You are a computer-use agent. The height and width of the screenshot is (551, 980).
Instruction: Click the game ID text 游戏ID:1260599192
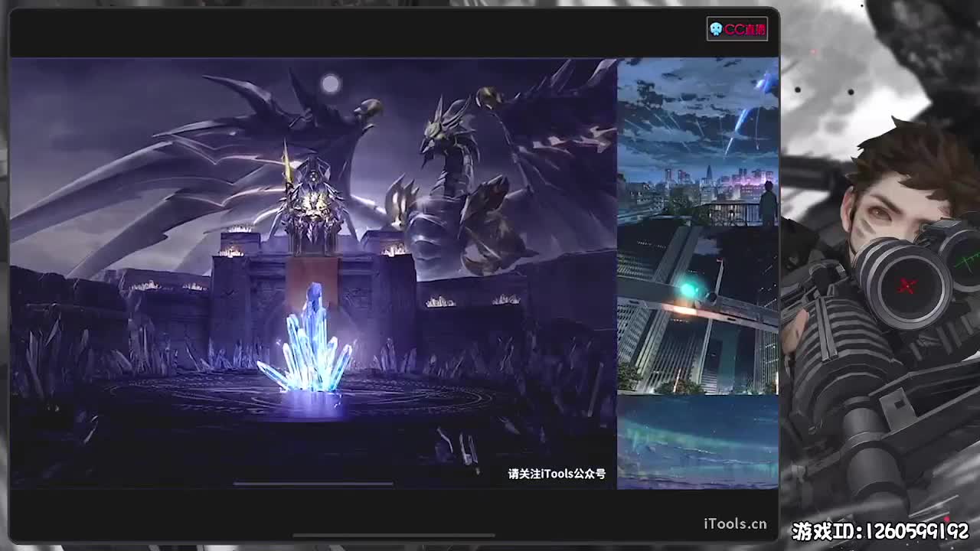tap(880, 531)
